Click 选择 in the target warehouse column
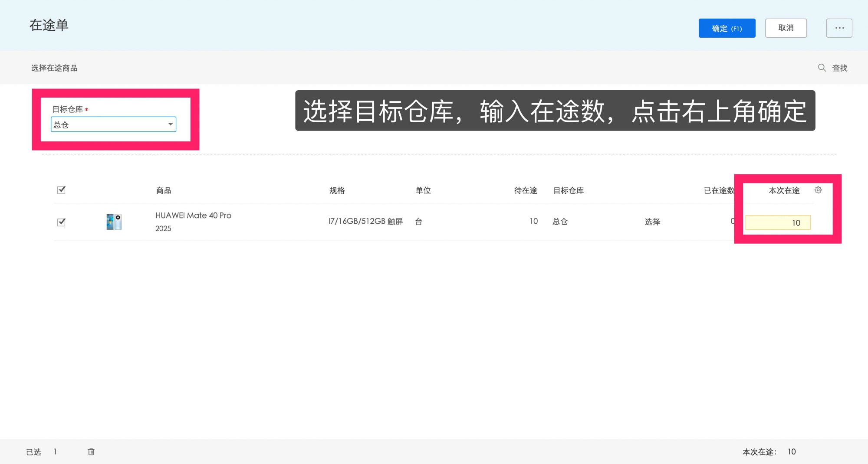868x464 pixels. [x=652, y=222]
